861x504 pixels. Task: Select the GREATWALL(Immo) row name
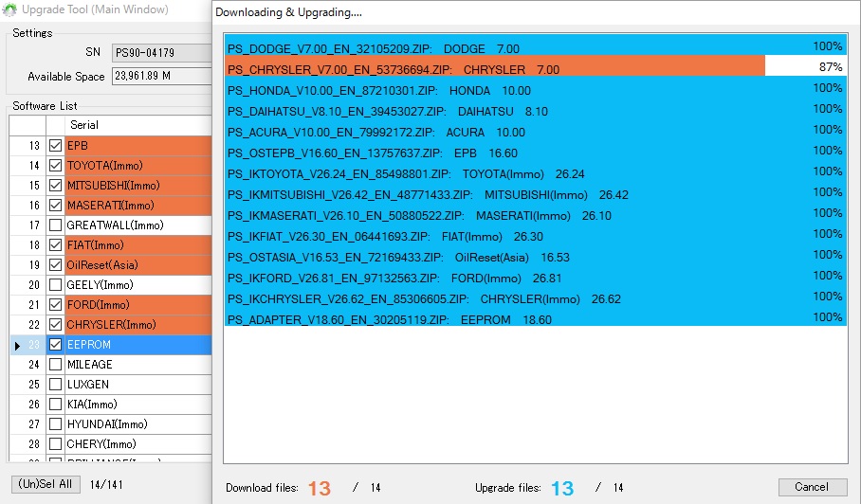click(x=116, y=225)
